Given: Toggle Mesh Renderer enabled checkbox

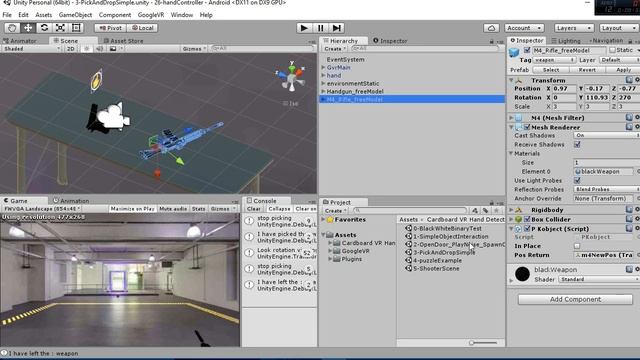Looking at the screenshot, I should click(527, 127).
